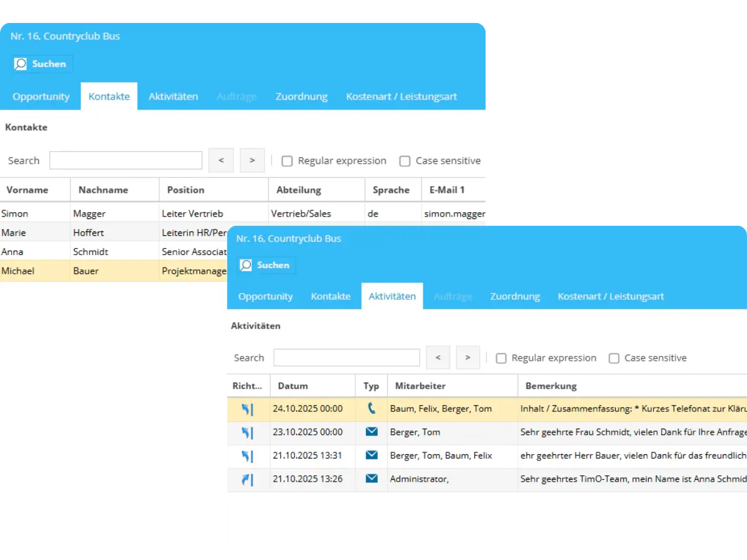Click the envelope icon on the 23.10.2025 row
This screenshot has width=747, height=560.
pyautogui.click(x=372, y=432)
